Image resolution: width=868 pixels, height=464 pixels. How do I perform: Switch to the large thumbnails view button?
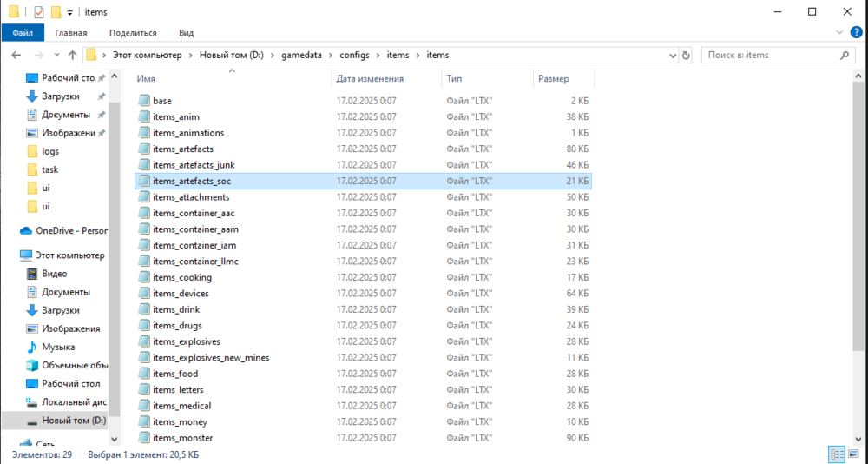click(x=855, y=454)
